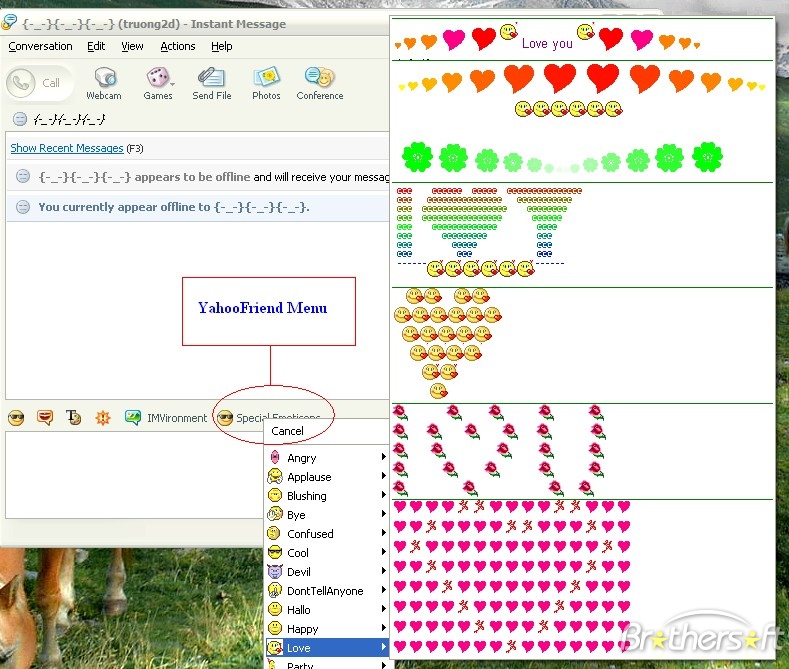Select the Devil emoticon category
This screenshot has height=669, width=789.
tap(327, 572)
